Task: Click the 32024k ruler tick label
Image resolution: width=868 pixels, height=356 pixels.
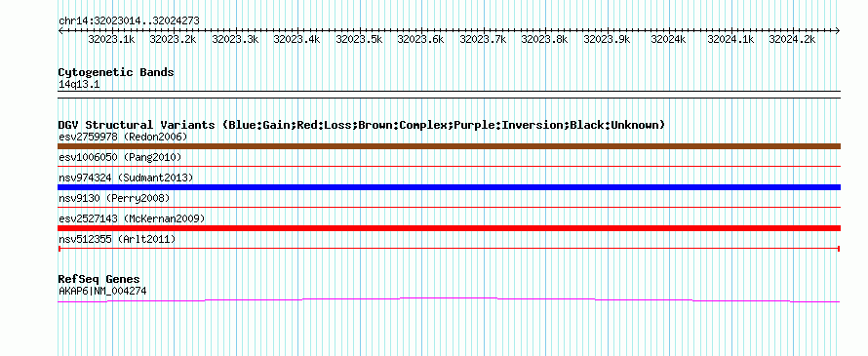Action: coord(669,39)
